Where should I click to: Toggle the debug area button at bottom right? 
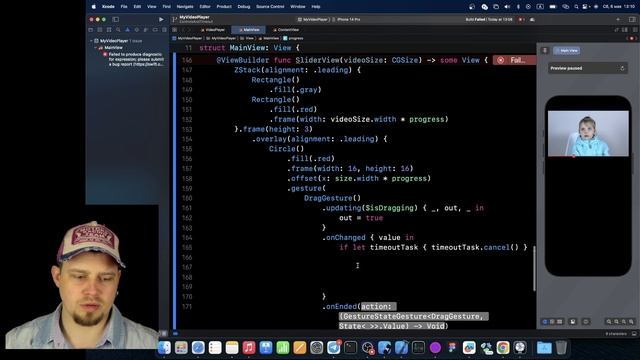[x=634, y=333]
